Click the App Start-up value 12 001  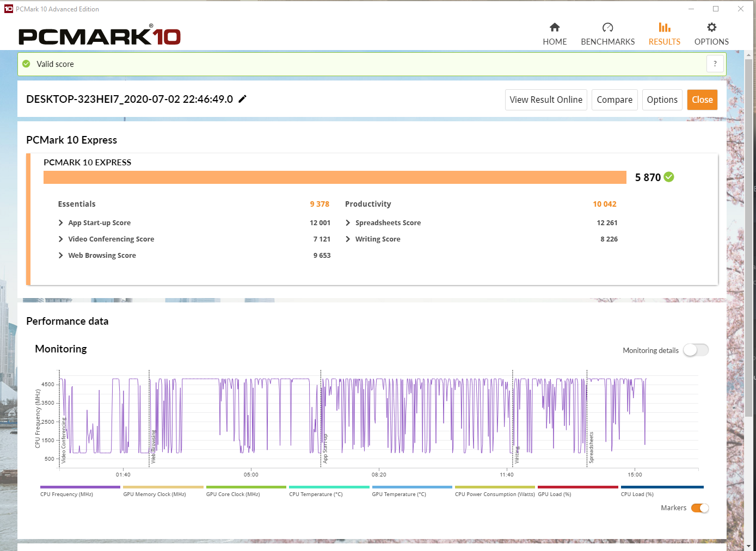[320, 222]
